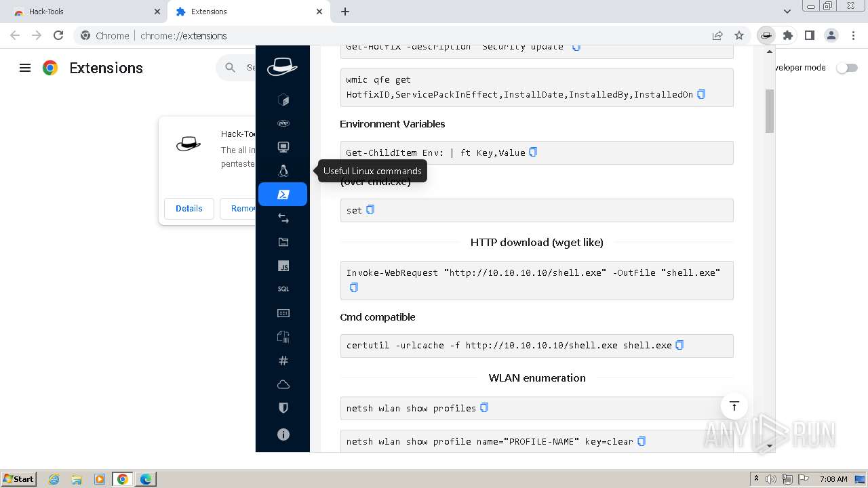This screenshot has height=488, width=868.
Task: Copy the netsh PROFILE-NAME key=clear command
Action: click(642, 441)
